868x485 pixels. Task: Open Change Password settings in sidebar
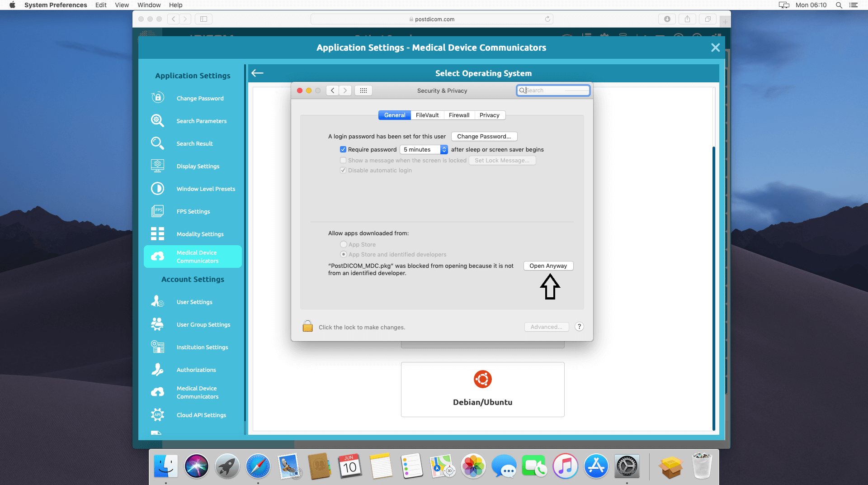(193, 98)
